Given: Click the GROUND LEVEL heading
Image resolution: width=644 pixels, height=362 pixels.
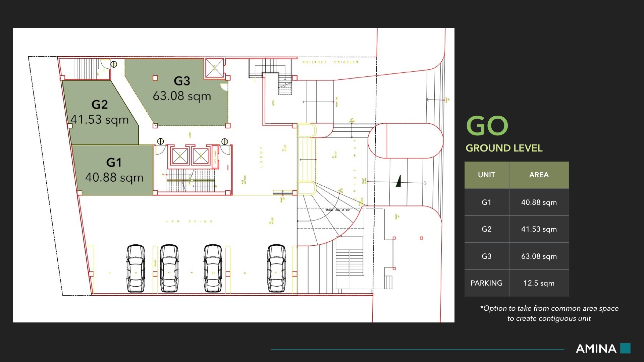Looking at the screenshot, I should pyautogui.click(x=504, y=148).
